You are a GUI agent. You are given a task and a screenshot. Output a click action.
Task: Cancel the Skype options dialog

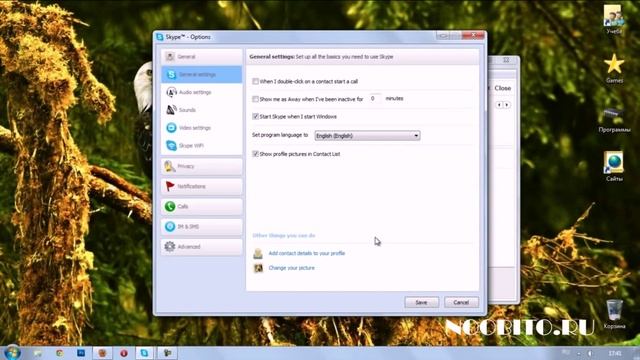point(461,302)
